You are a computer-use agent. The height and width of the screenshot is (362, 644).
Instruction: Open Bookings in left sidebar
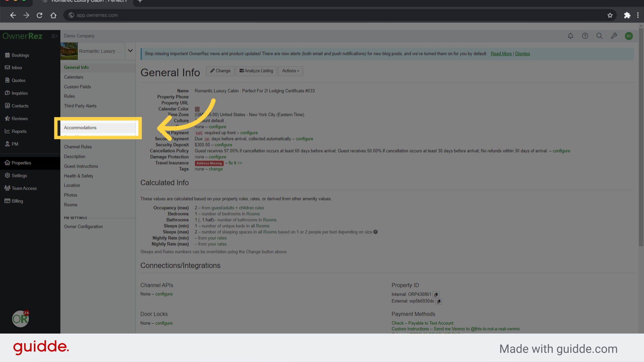pos(20,55)
